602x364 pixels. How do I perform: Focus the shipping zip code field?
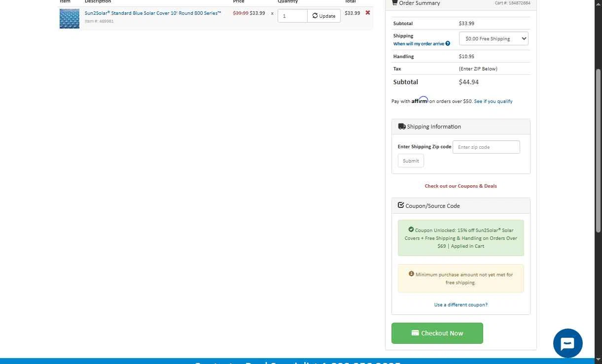pyautogui.click(x=486, y=147)
